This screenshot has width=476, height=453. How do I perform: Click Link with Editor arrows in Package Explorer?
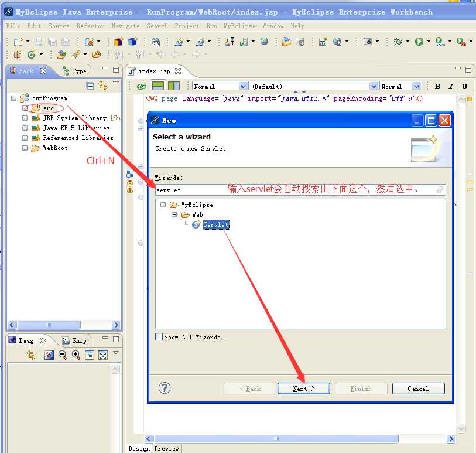coord(103,86)
